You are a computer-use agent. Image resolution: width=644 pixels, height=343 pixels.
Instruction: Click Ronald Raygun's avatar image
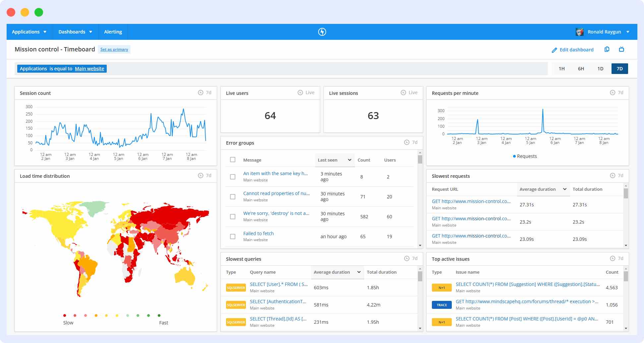click(579, 32)
